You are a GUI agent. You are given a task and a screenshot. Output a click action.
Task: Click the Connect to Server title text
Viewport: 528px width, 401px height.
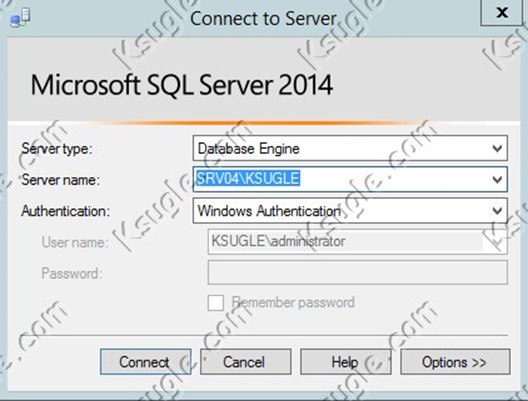coord(263,19)
